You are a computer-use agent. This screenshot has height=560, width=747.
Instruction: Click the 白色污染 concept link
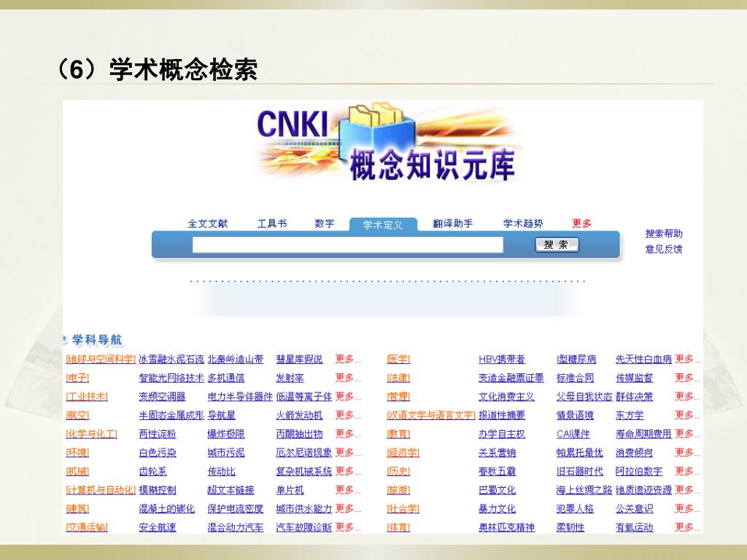coord(158,453)
